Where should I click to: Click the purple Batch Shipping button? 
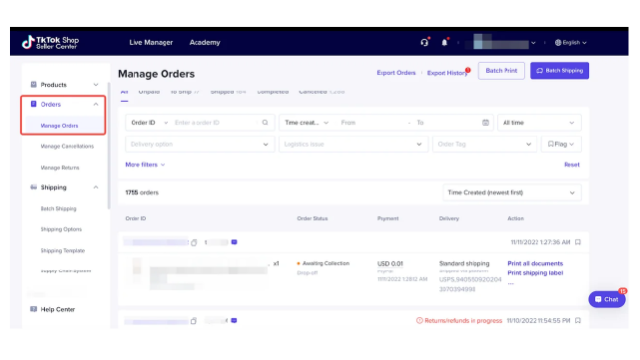coord(560,71)
